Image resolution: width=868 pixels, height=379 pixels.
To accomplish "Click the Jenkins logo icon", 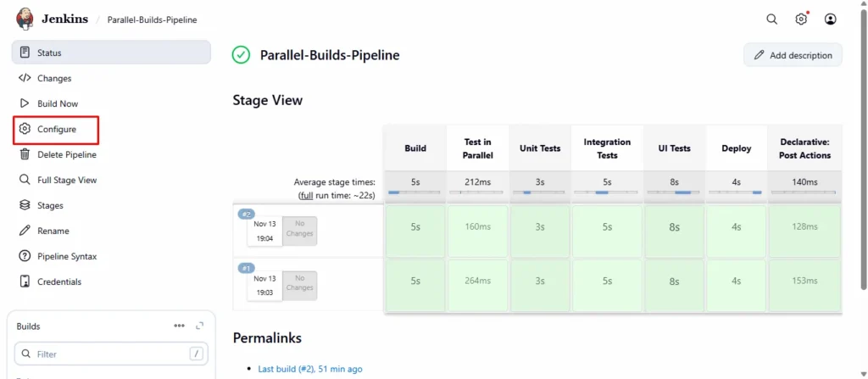I will pos(25,19).
